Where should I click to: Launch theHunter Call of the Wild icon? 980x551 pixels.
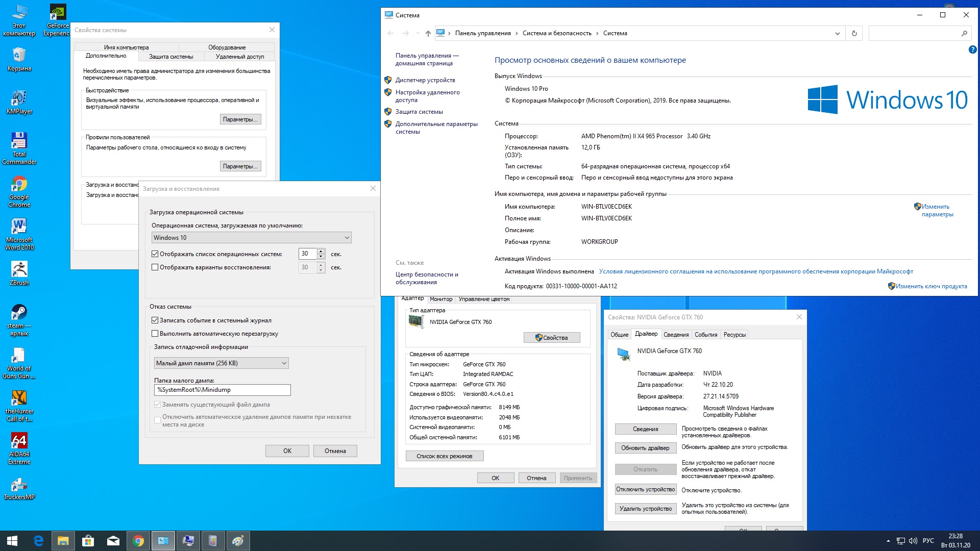[x=19, y=405]
